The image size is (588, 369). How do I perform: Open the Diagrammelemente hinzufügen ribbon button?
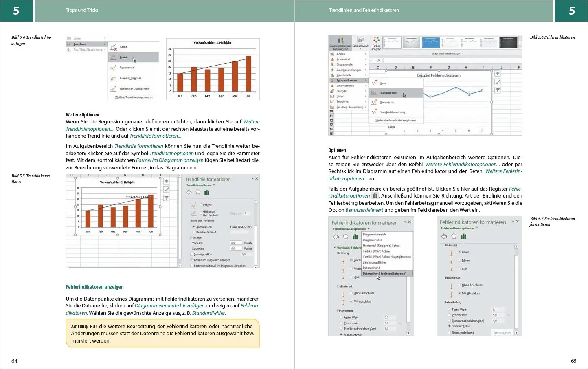[x=340, y=43]
